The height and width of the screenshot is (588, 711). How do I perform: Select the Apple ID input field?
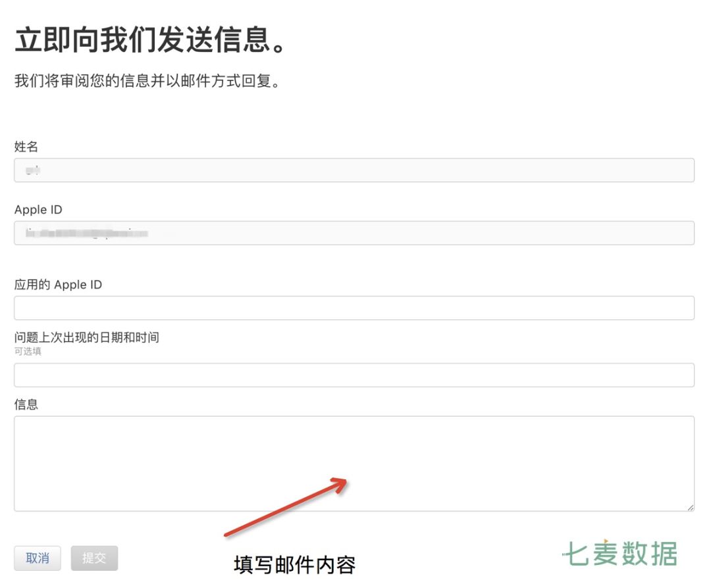point(354,233)
